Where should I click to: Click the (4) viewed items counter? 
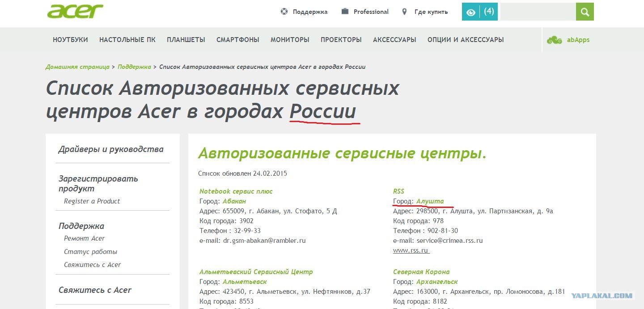click(489, 11)
